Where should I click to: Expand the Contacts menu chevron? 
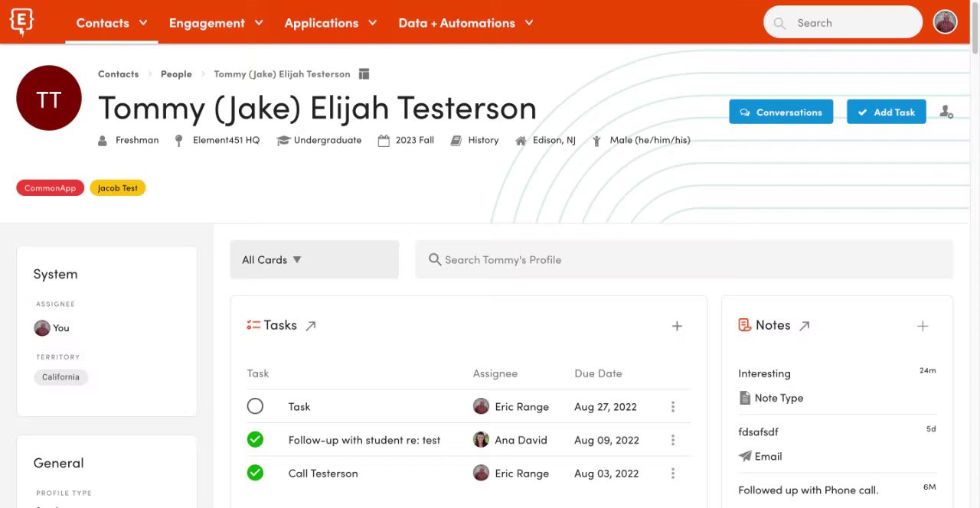(x=143, y=23)
